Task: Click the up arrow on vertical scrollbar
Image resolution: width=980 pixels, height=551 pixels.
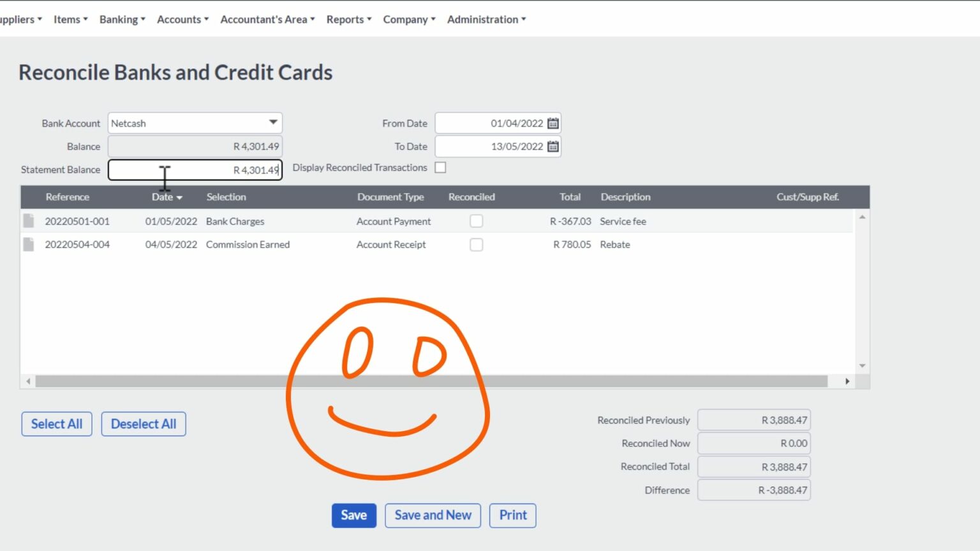Action: [862, 216]
